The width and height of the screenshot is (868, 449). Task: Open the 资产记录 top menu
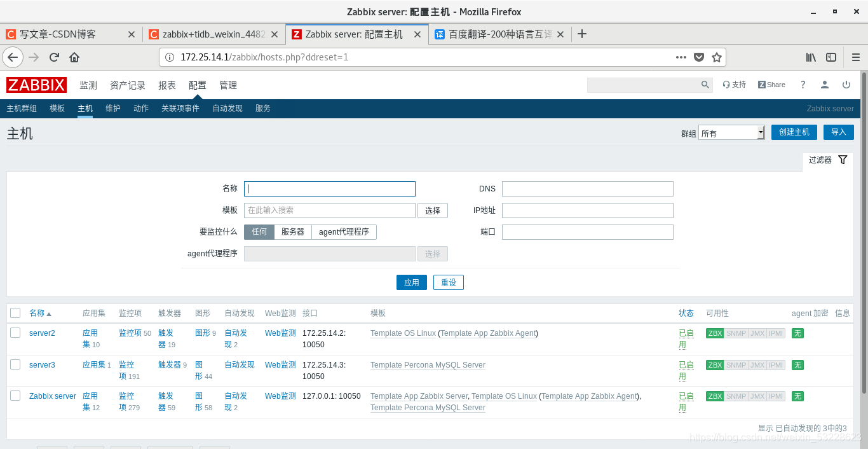click(128, 85)
